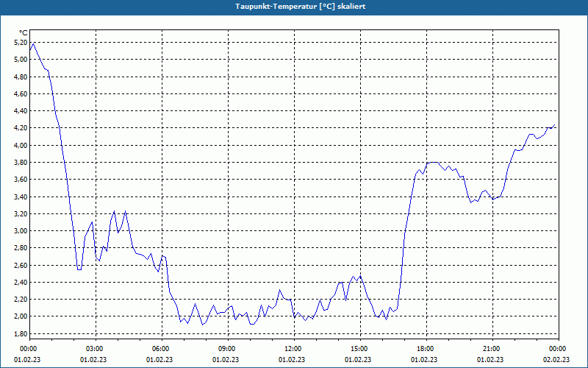588x368 pixels.
Task: Click the 4,00 y-axis value
Action: click(21, 145)
